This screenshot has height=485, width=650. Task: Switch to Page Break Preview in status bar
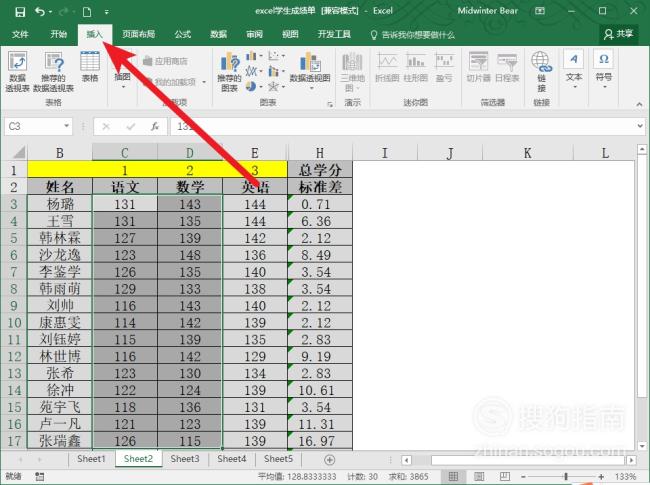tap(504, 477)
